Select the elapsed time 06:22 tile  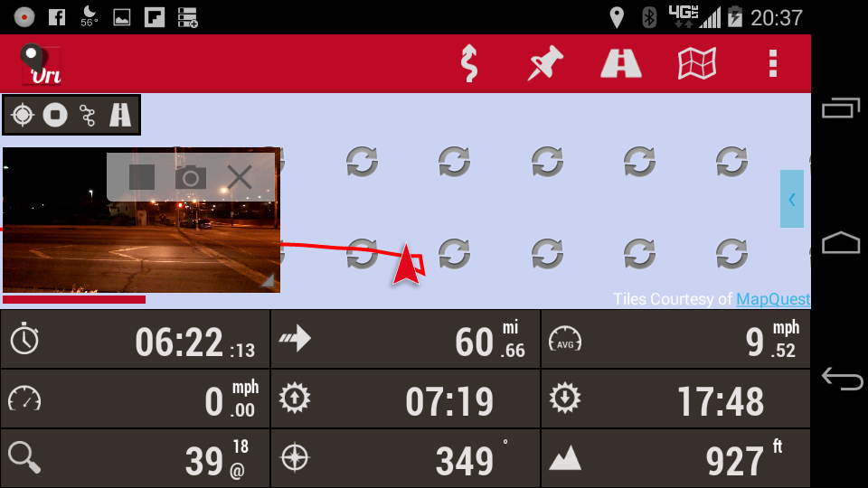click(x=135, y=340)
